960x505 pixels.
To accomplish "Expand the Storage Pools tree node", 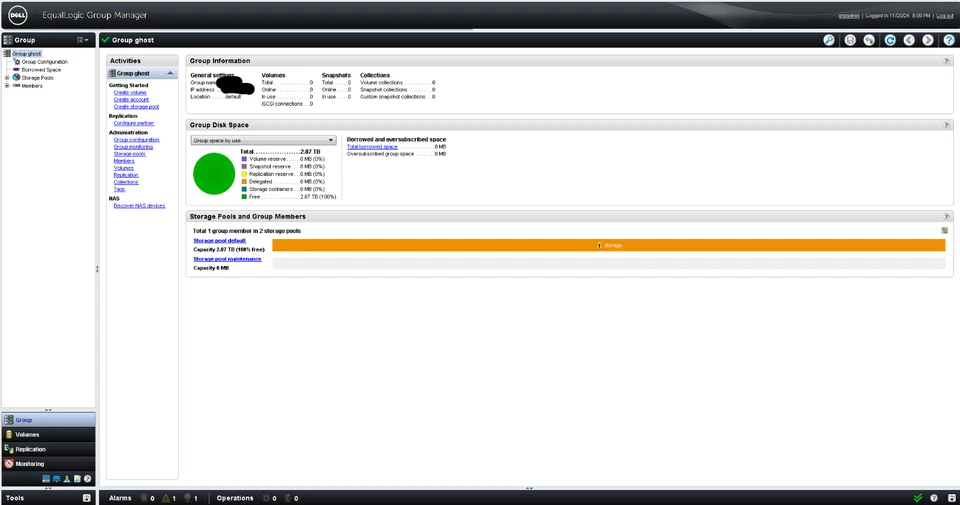I will [7, 78].
